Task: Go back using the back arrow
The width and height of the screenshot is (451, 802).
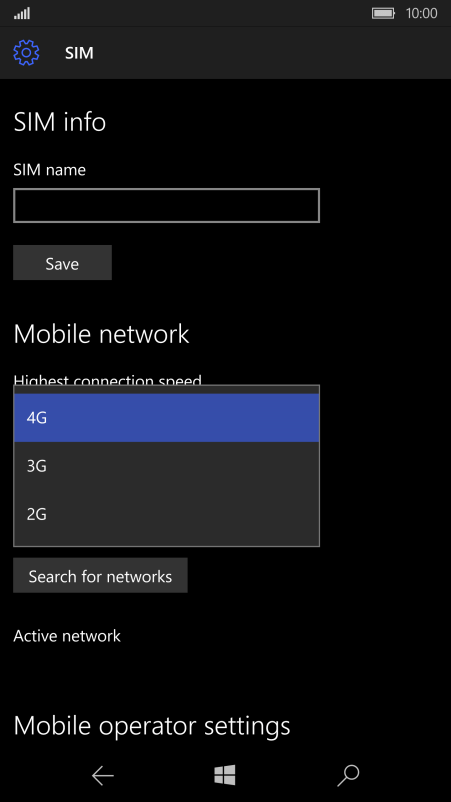Action: click(102, 776)
